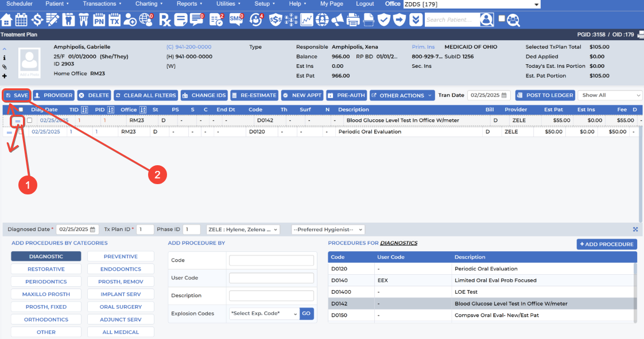
Task: Sort by the Office column sort icon
Action: pyautogui.click(x=143, y=110)
